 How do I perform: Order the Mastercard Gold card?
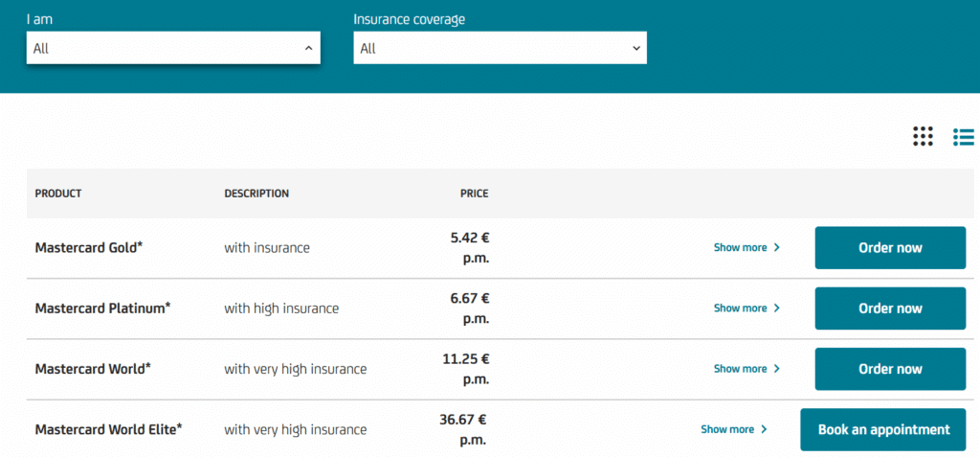point(890,248)
